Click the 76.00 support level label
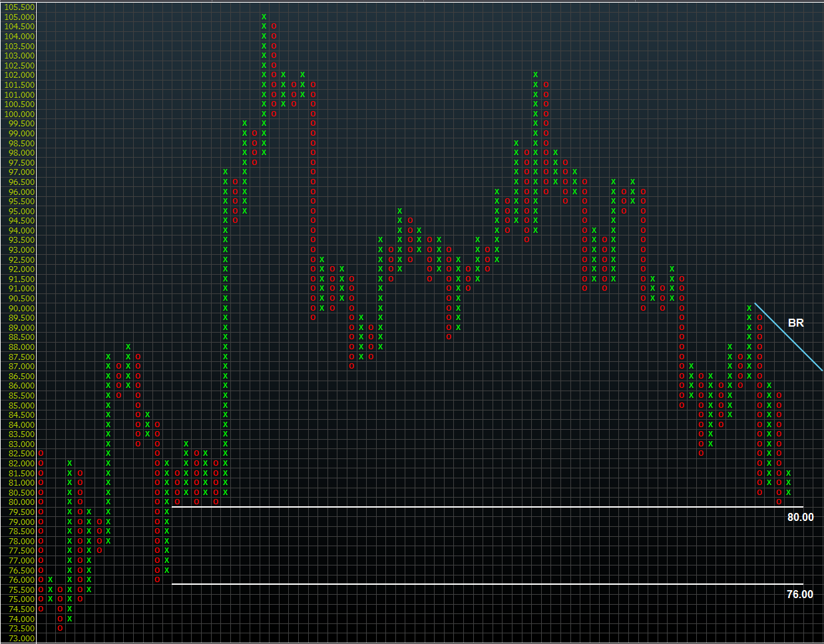The height and width of the screenshot is (644, 824). tap(799, 595)
